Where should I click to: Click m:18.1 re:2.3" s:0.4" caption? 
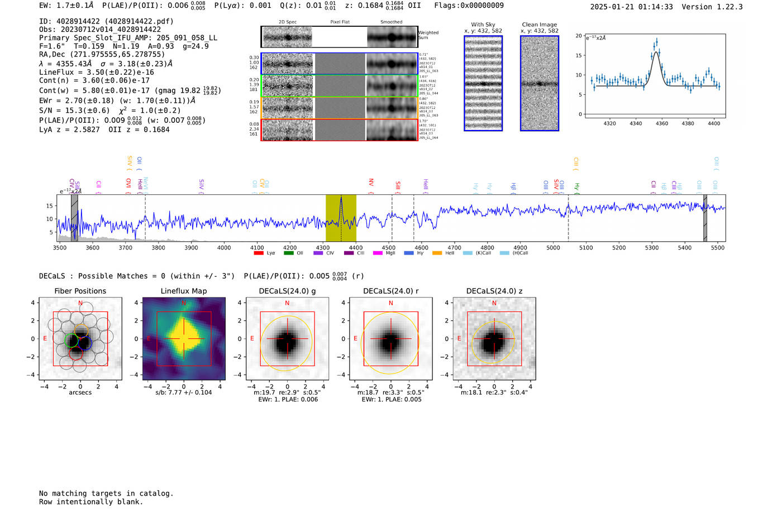(x=494, y=392)
